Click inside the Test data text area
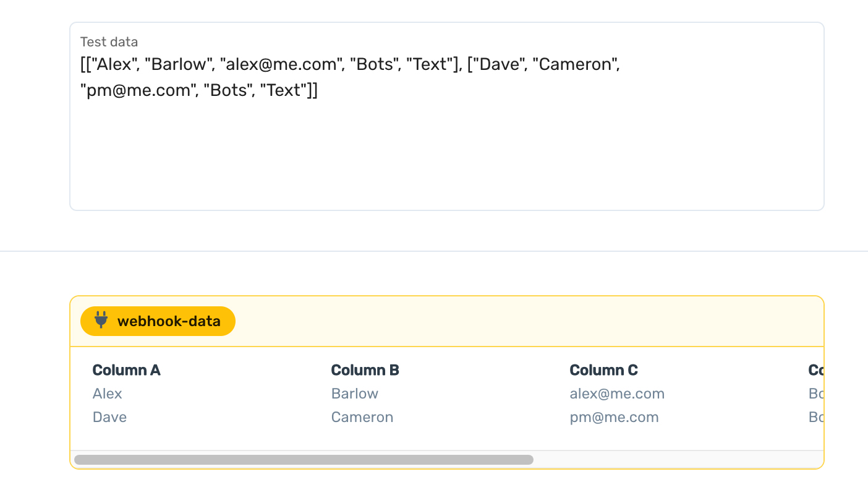 tap(433, 142)
